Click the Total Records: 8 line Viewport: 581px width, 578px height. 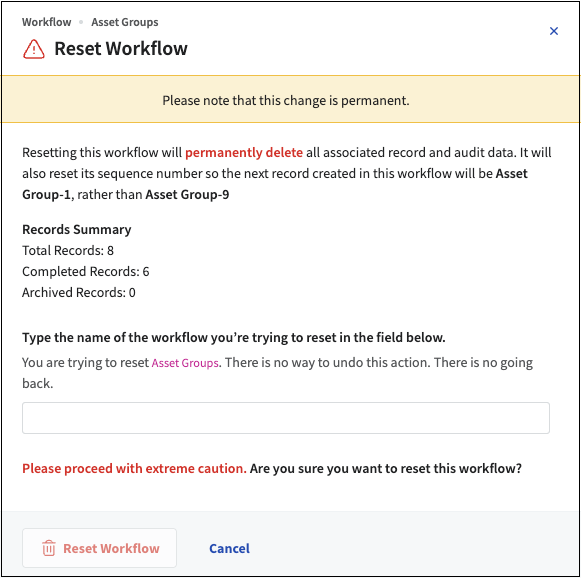pos(68,250)
